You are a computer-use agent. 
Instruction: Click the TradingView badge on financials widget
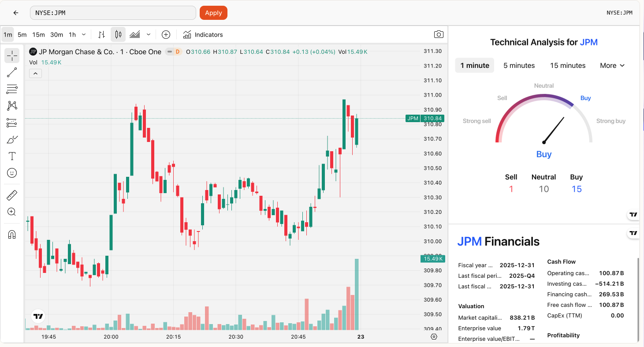[633, 233]
